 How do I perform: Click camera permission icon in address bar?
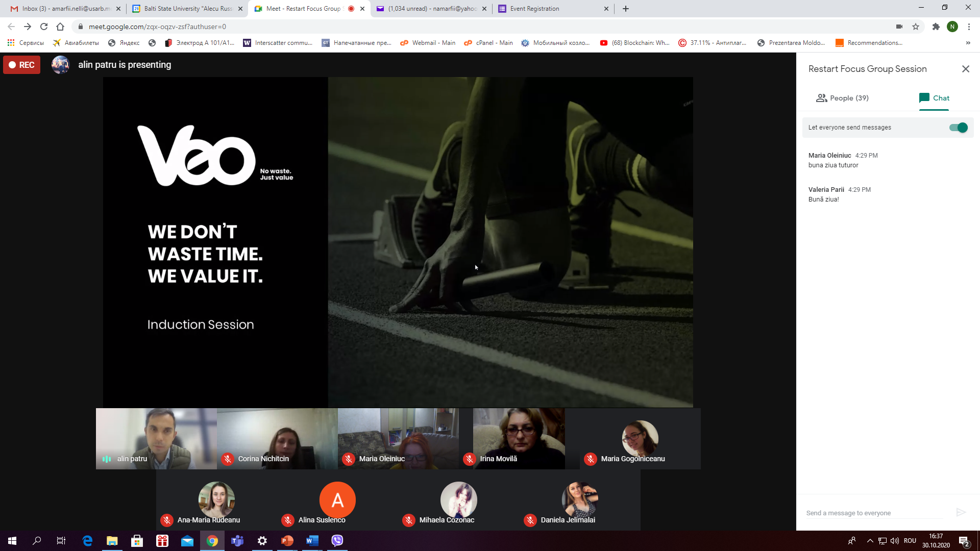click(x=899, y=27)
